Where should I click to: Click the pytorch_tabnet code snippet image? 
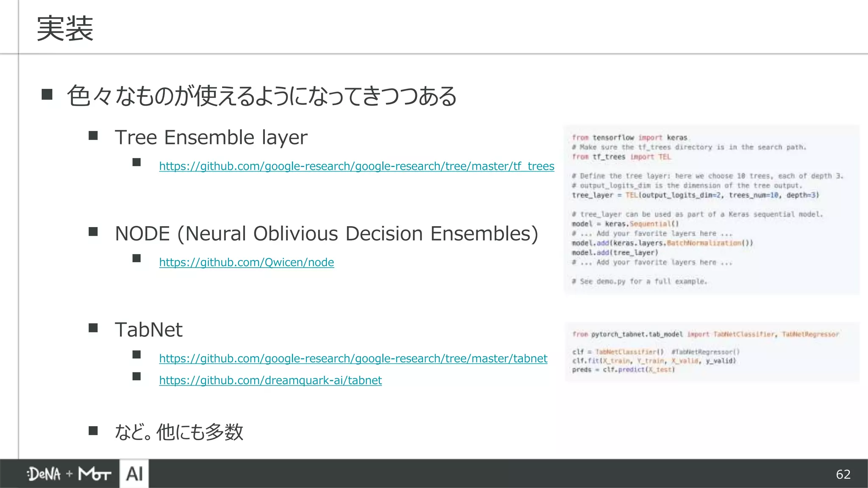(x=712, y=352)
